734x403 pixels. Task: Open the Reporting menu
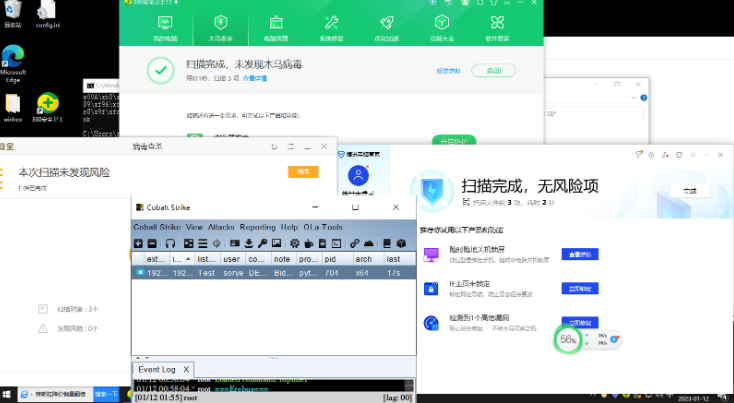pos(257,227)
